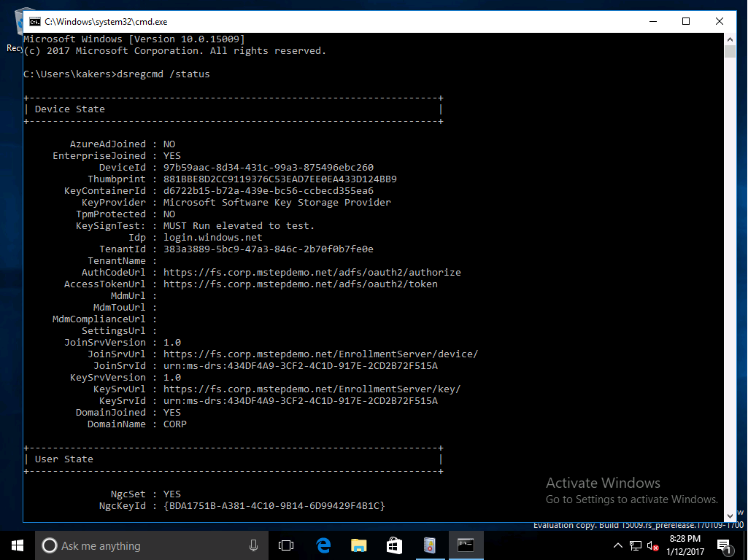Viewport: 748px width, 560px height.
Task: Click the Cortana microphone icon
Action: coord(253,545)
